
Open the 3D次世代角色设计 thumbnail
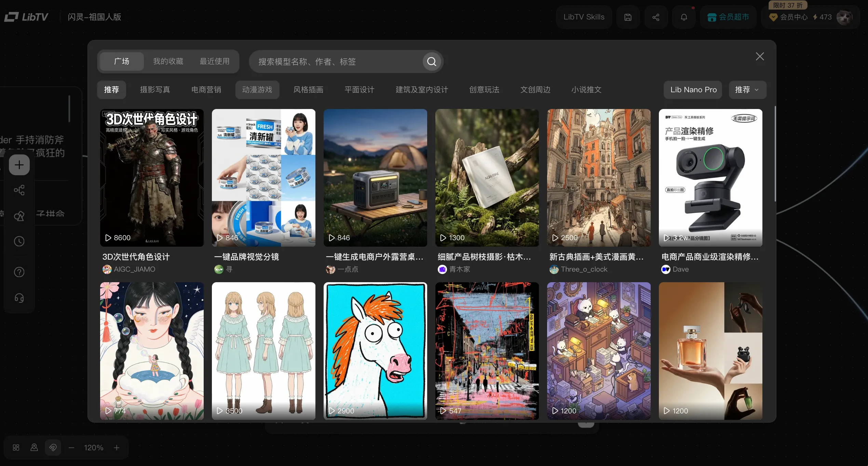pos(152,178)
